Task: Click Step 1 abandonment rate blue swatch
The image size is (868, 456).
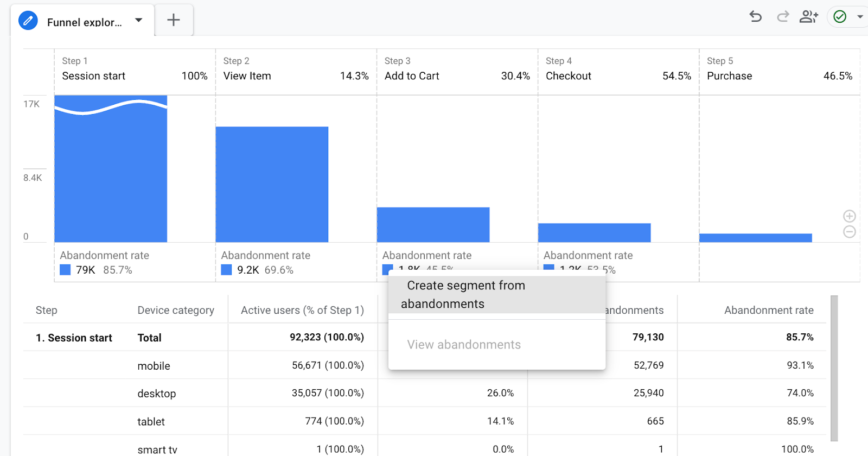Action: tap(65, 270)
